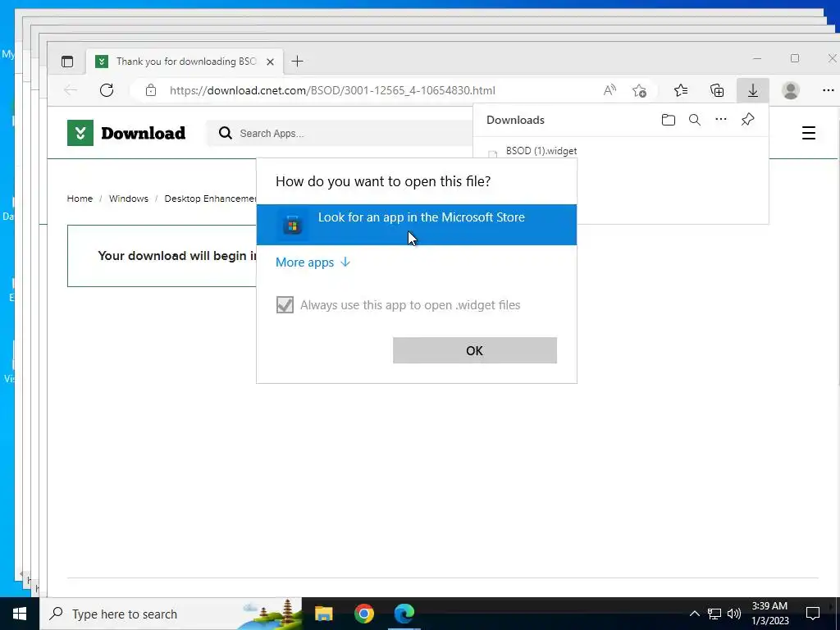Toggle the Downloads toolbar button

tap(753, 90)
